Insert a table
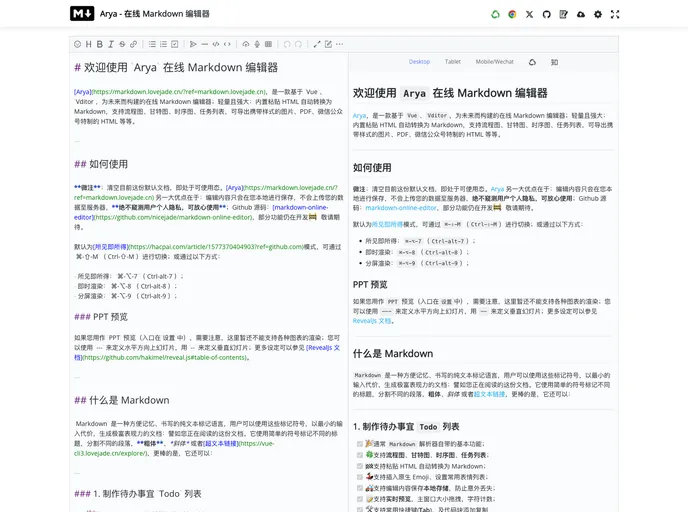688x512 pixels. point(269,44)
